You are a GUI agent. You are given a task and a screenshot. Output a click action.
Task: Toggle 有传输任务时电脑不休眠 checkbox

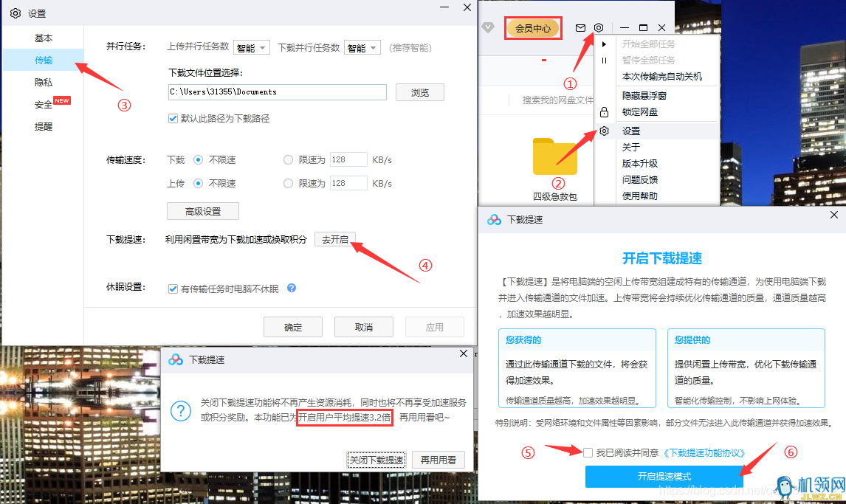tap(173, 289)
